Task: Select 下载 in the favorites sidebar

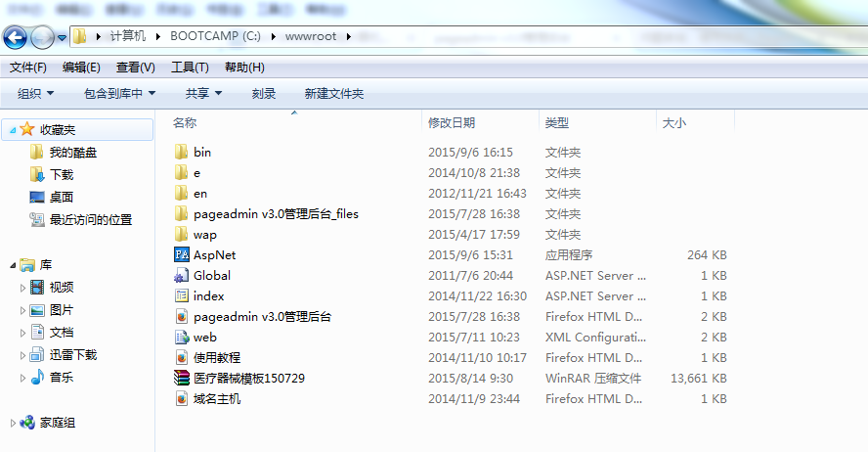Action: (62, 175)
